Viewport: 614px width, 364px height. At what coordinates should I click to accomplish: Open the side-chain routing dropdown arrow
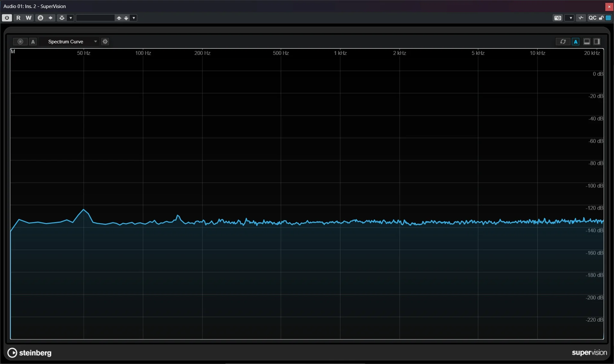point(71,18)
